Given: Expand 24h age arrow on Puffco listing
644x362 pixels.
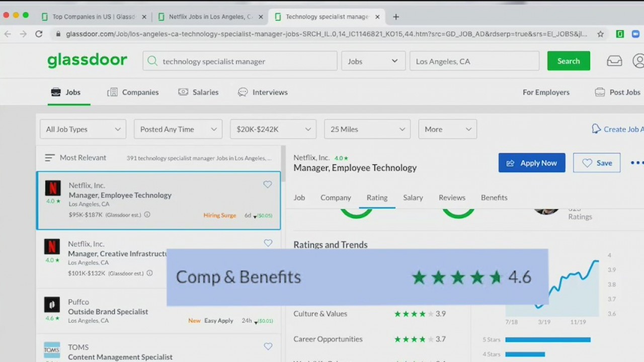Looking at the screenshot, I should click(256, 322).
